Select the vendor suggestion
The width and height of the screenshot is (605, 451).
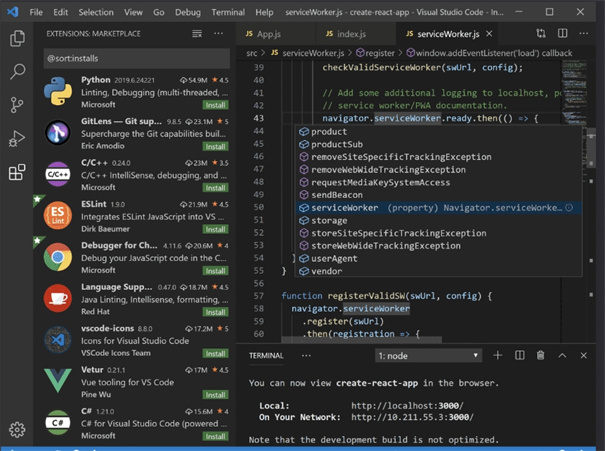click(438, 271)
